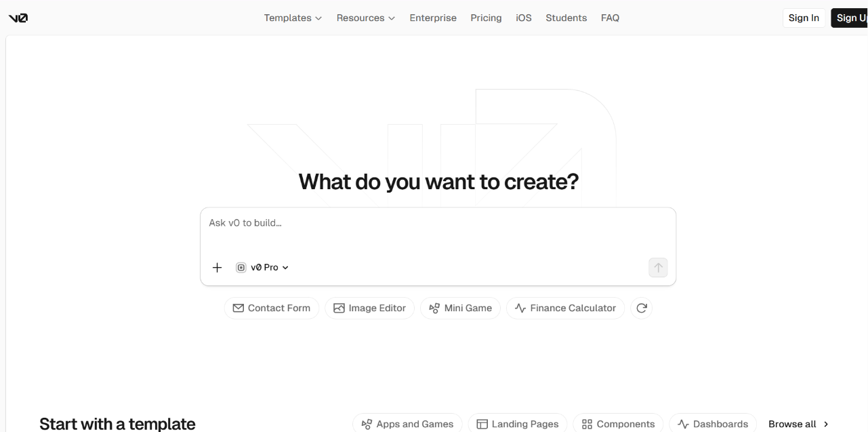The width and height of the screenshot is (868, 432).
Task: Select the Finance Calculator suggestion chip
Action: (565, 309)
